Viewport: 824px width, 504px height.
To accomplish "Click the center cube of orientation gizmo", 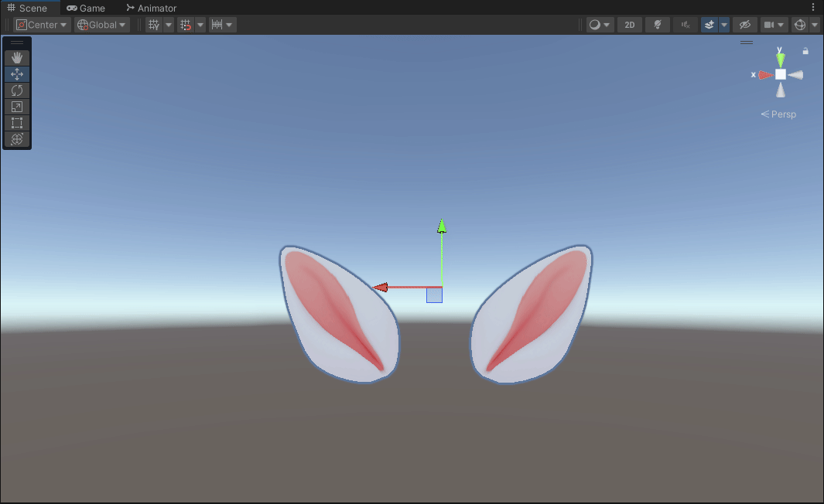I will tap(781, 74).
